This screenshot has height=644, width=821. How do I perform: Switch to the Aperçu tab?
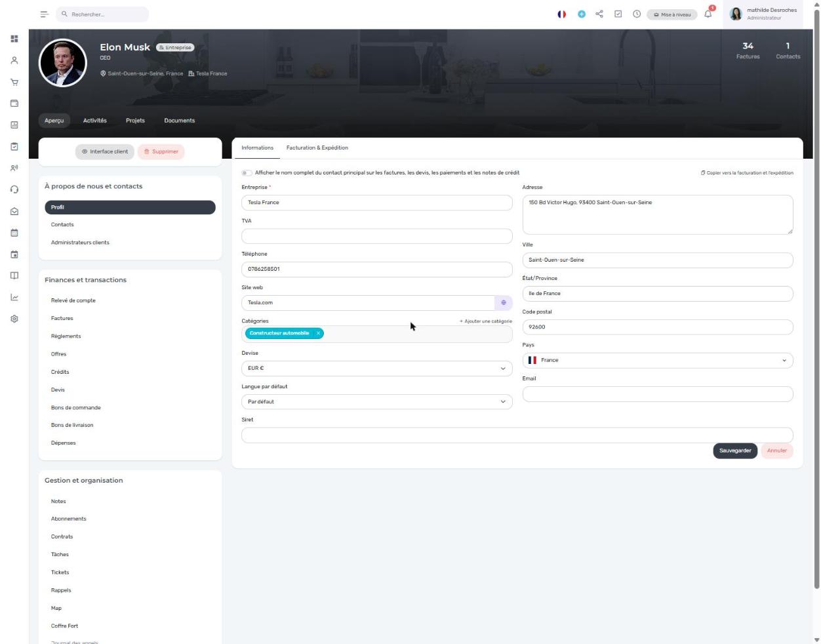(x=54, y=121)
